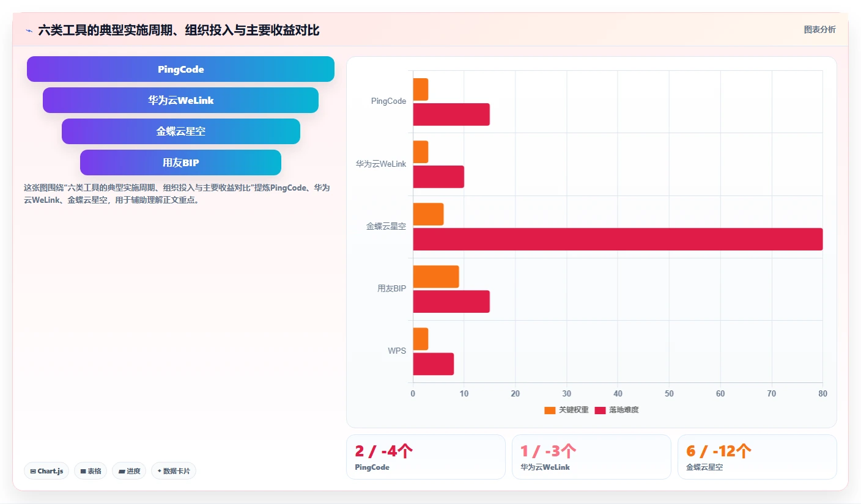Toggle the 关键权重 legend item
Image resolution: width=861 pixels, height=504 pixels.
click(x=566, y=410)
